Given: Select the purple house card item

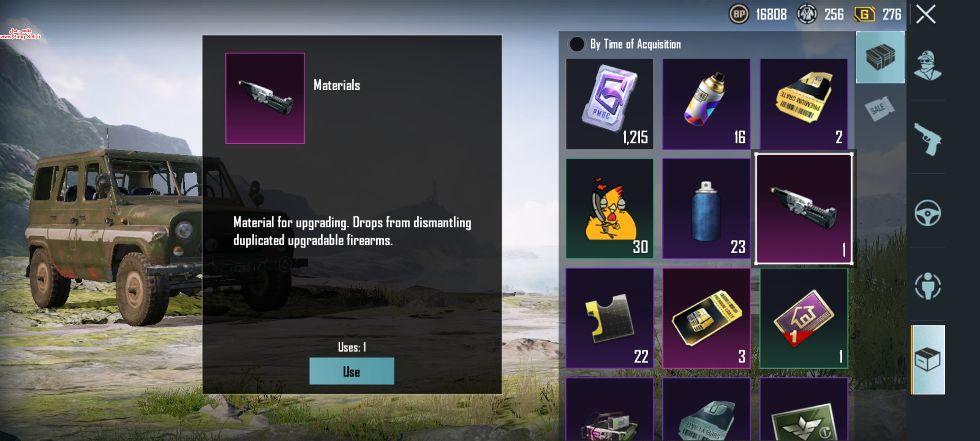Looking at the screenshot, I should [x=804, y=318].
